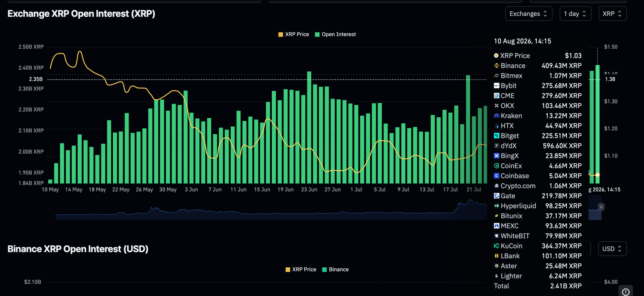This screenshot has width=644, height=296.
Task: Click the 2.35B dashed level label
Action: tap(36, 79)
